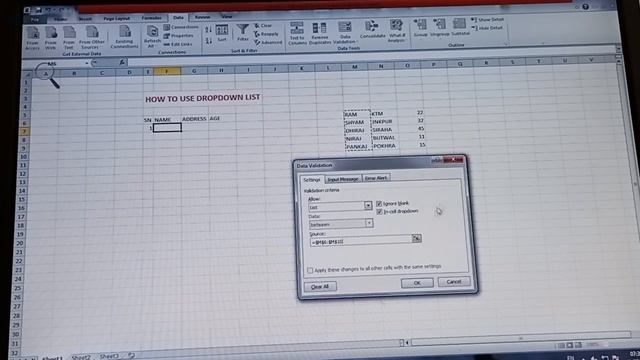Select cell containing BUTWAL
This screenshot has height=360, width=640.
pos(383,138)
